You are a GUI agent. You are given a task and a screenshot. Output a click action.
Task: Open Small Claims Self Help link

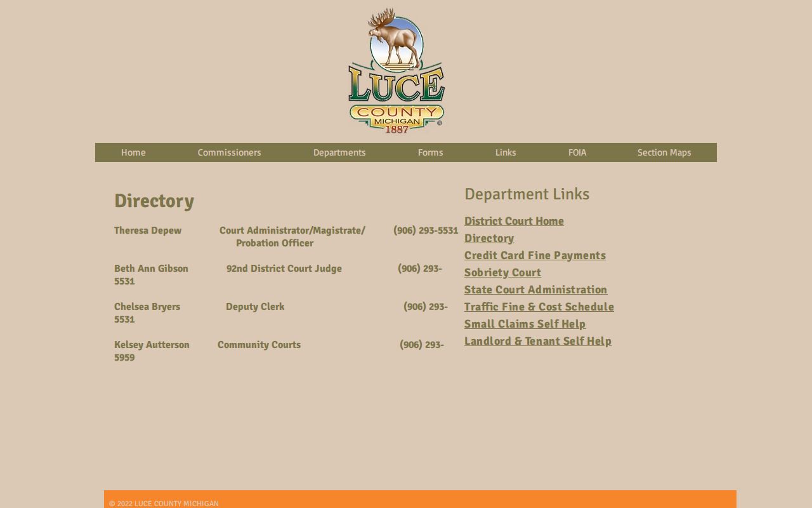(x=525, y=324)
